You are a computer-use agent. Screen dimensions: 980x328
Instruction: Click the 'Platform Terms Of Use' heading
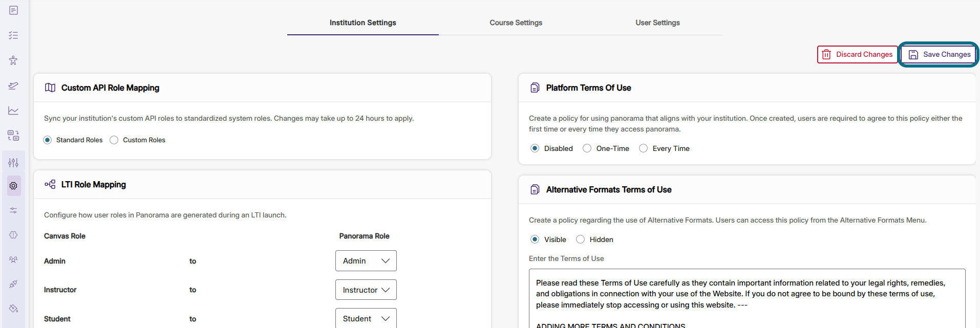click(588, 88)
